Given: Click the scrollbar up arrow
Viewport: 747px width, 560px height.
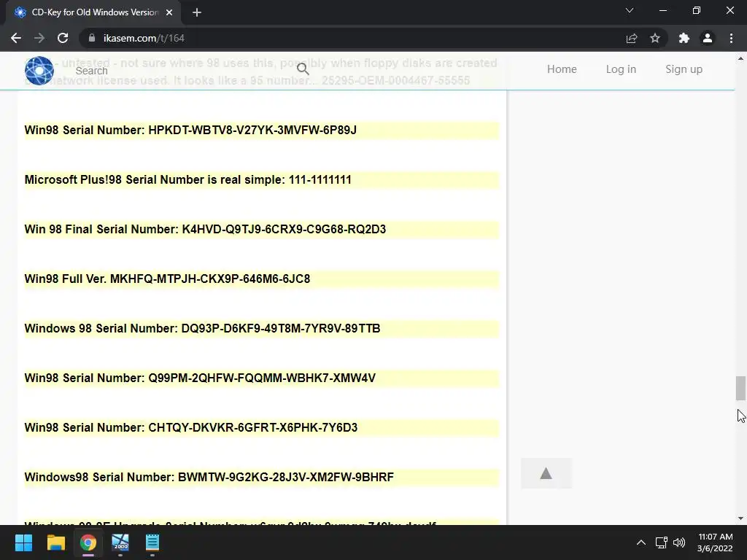Looking at the screenshot, I should (740, 58).
